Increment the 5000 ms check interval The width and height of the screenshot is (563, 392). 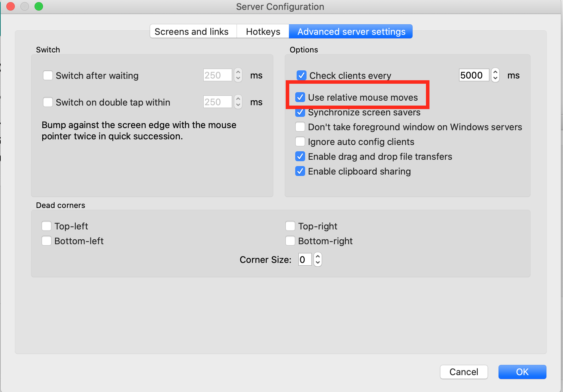coord(495,72)
